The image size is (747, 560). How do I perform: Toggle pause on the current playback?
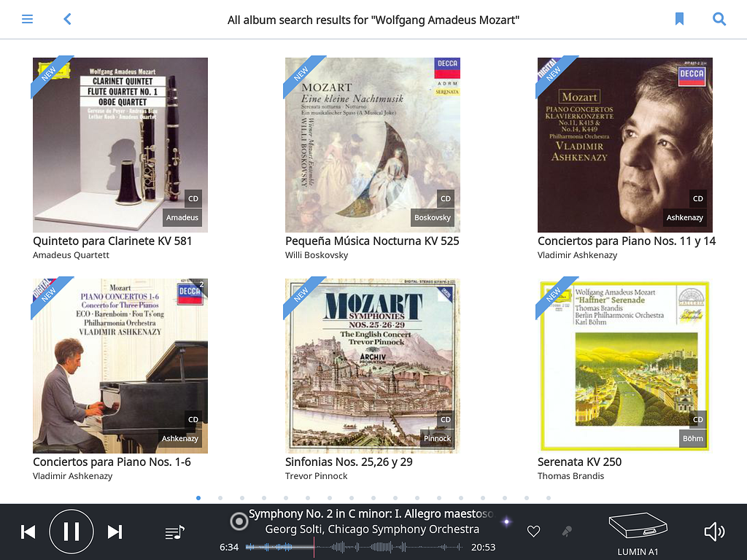click(71, 532)
